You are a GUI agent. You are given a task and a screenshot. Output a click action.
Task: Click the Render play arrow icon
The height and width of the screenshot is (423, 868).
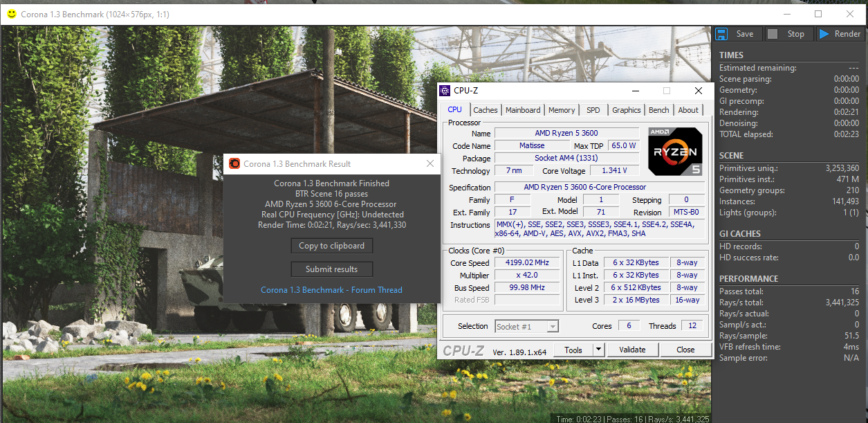824,34
